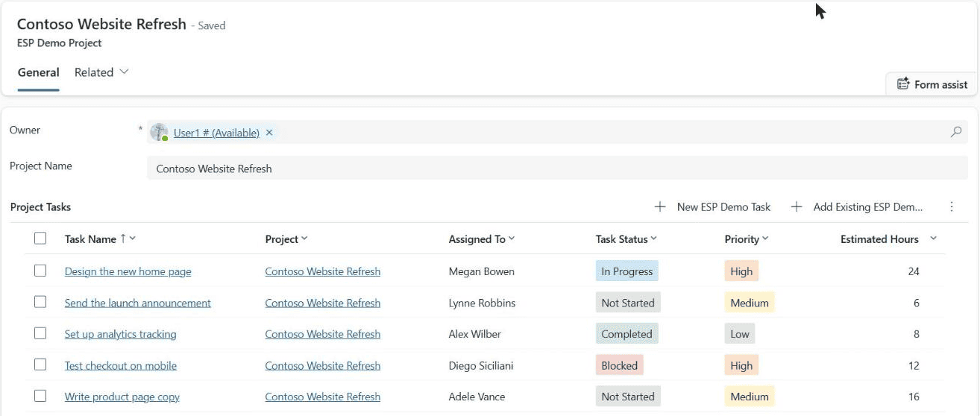This screenshot has width=980, height=416.
Task: Click the In Progress status badge
Action: point(627,271)
